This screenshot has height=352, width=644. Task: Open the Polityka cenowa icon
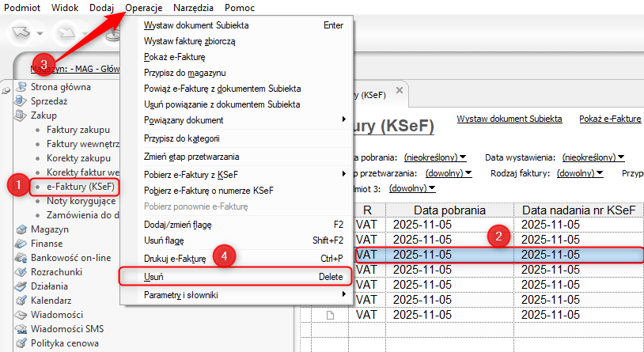tap(22, 343)
